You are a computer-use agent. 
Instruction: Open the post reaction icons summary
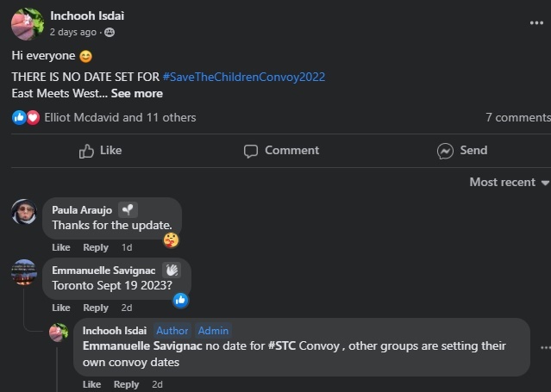point(26,117)
